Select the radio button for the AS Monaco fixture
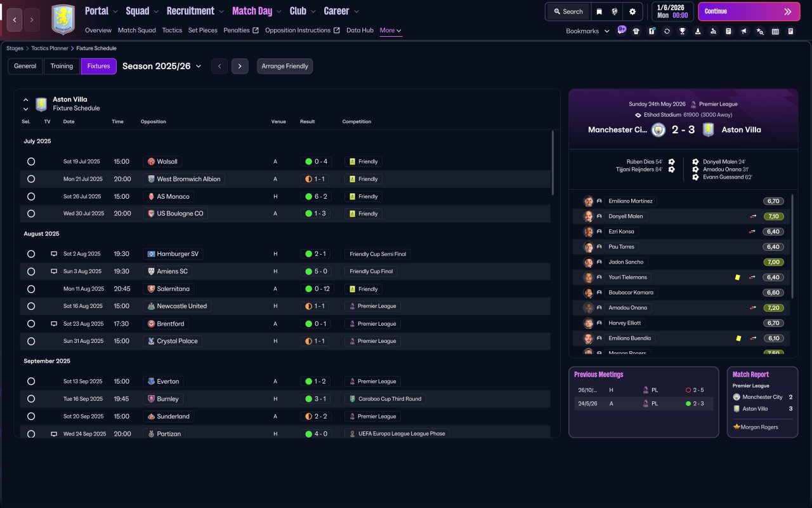This screenshot has height=508, width=812. point(31,196)
